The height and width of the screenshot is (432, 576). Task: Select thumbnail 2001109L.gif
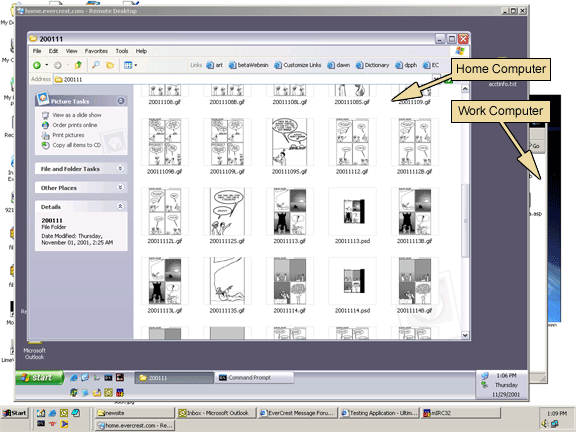(227, 142)
